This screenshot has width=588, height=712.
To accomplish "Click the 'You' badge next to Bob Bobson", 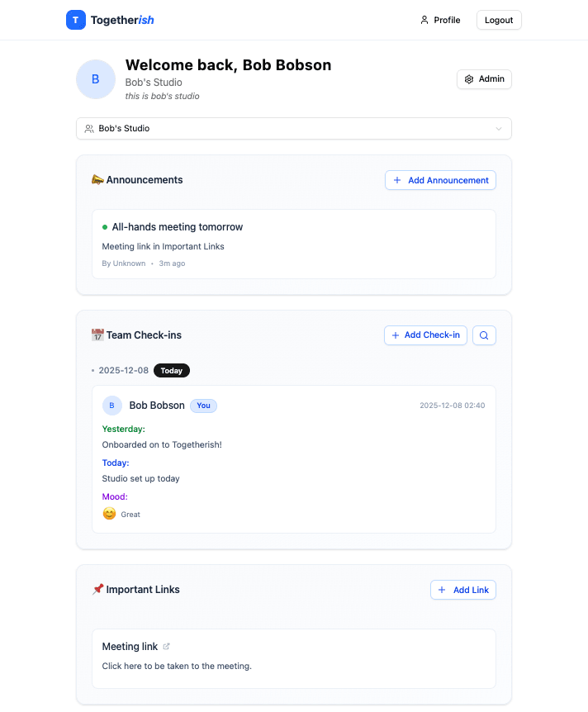I will pyautogui.click(x=203, y=405).
